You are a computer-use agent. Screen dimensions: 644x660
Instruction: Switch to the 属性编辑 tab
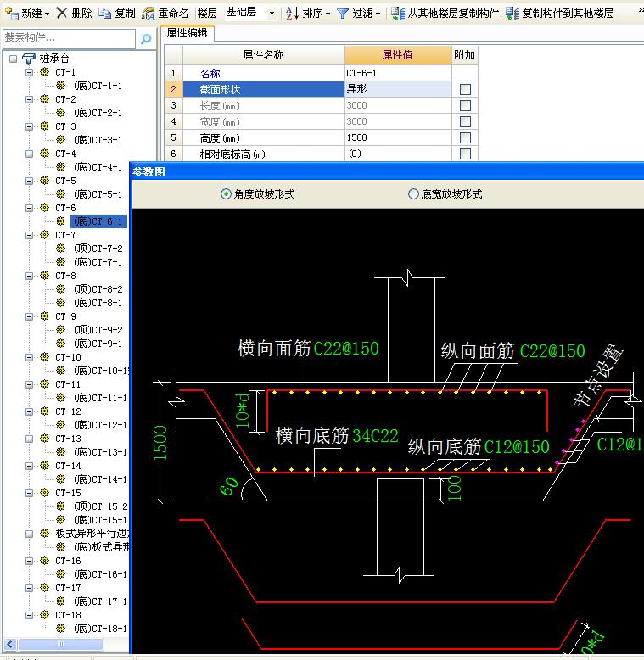[x=187, y=33]
